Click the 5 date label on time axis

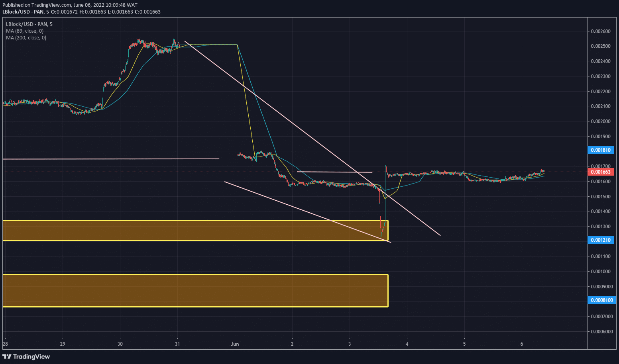coord(464,344)
